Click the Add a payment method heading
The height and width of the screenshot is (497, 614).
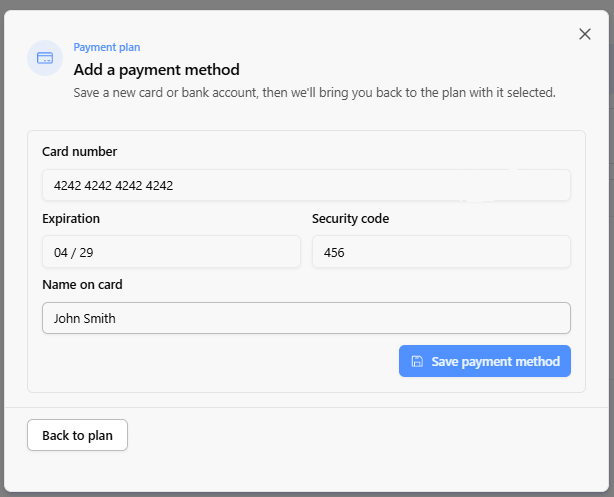(x=157, y=70)
